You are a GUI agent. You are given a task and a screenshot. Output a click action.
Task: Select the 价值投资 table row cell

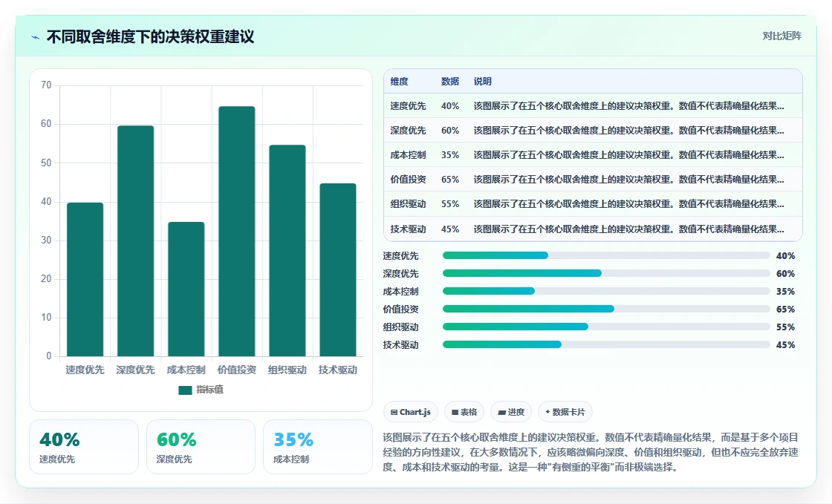(x=408, y=179)
